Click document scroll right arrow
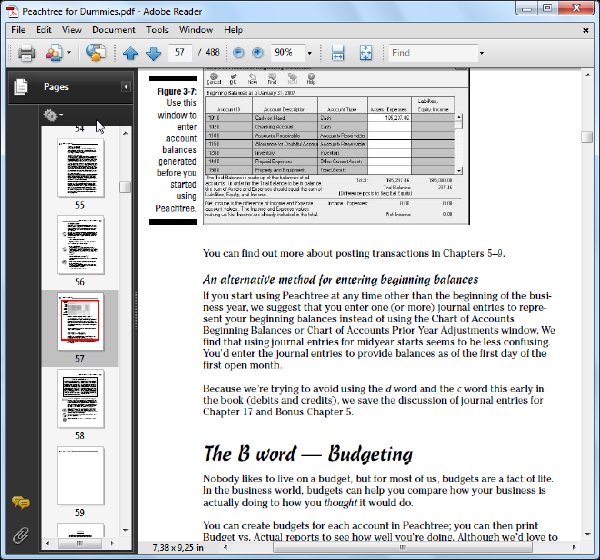 pyautogui.click(x=574, y=548)
